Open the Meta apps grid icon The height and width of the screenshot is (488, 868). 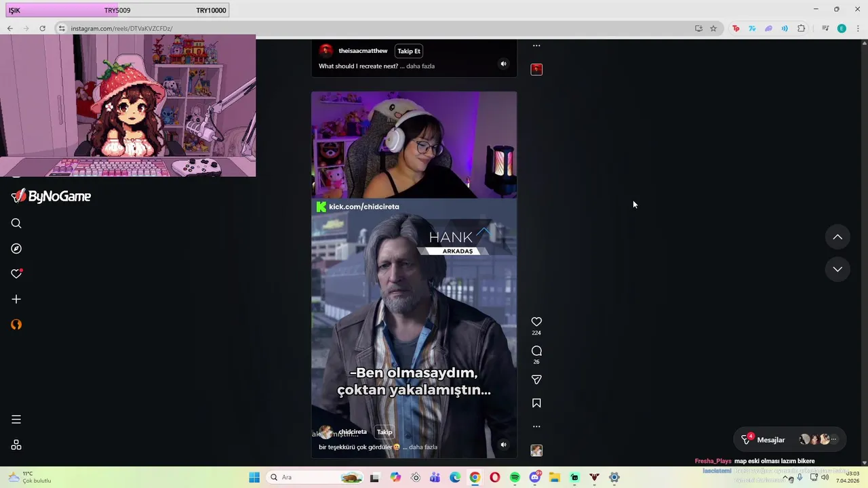16,445
